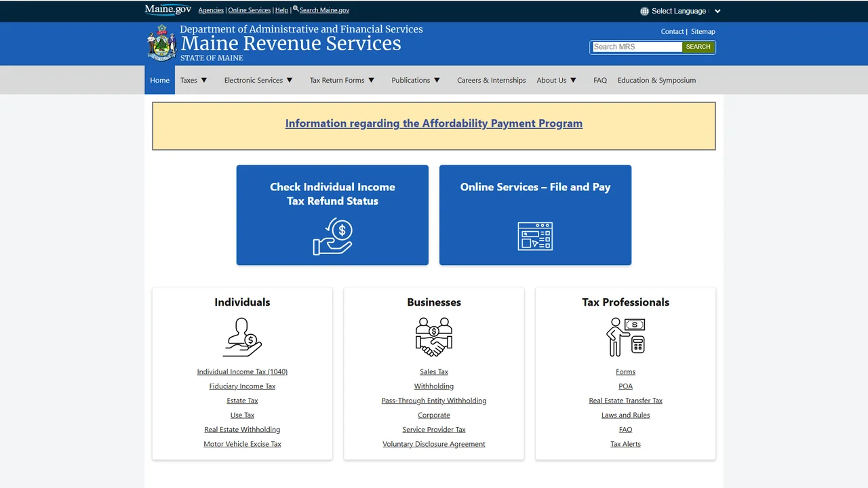This screenshot has height=488, width=868.
Task: Expand the About Us dropdown arrow
Action: click(x=573, y=80)
